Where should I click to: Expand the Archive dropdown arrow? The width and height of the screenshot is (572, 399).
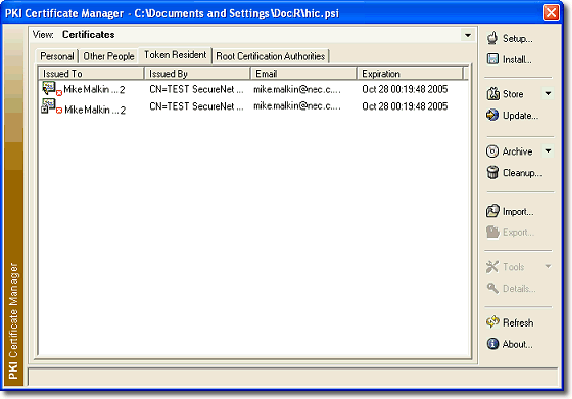coord(548,151)
